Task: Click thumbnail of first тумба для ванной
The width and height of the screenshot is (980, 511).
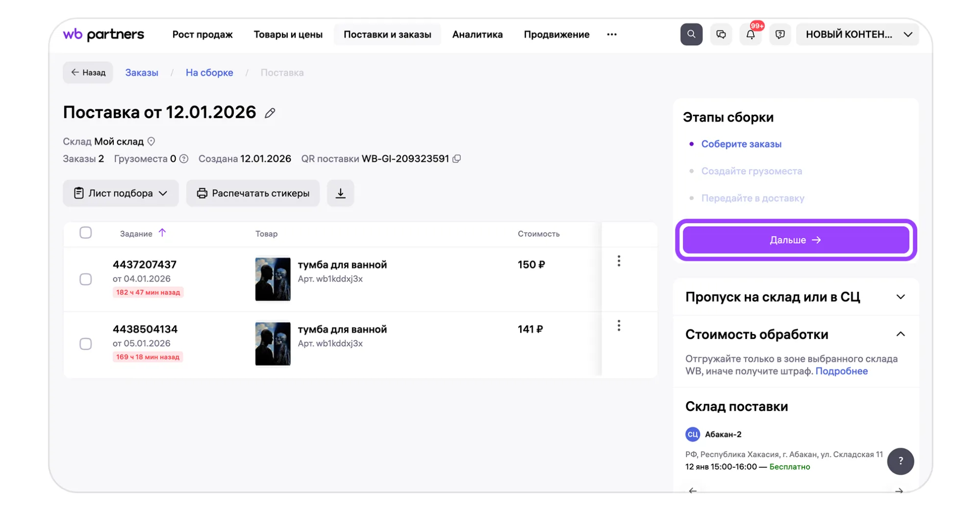Action: pos(273,279)
